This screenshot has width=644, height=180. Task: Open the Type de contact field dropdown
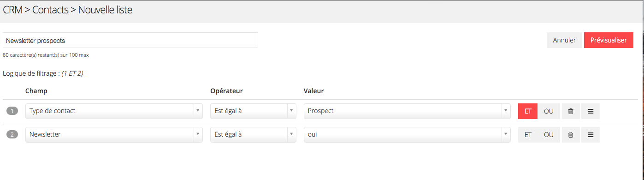point(114,111)
